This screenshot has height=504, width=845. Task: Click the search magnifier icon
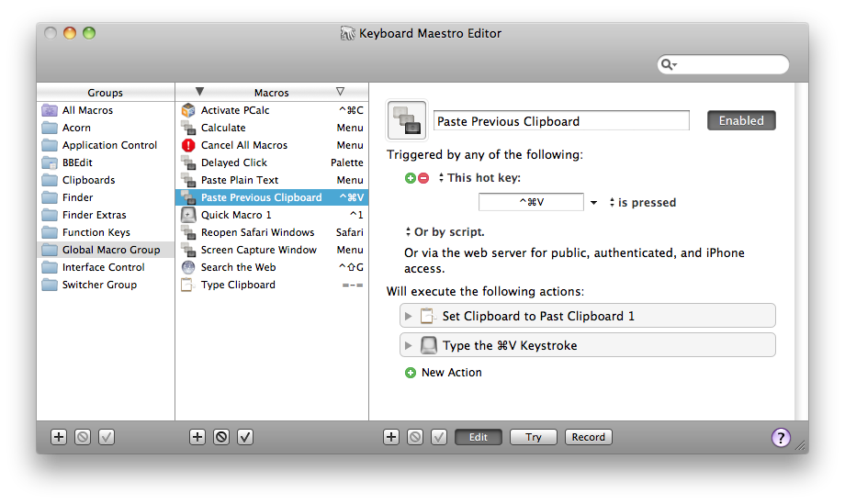coord(667,64)
